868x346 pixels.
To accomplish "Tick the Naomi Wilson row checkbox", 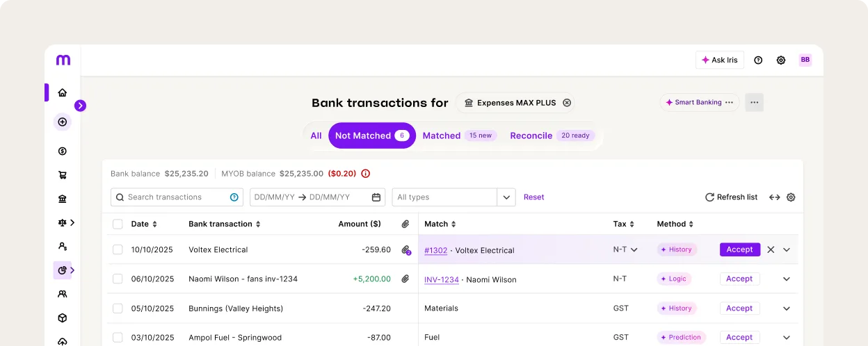I will click(118, 279).
